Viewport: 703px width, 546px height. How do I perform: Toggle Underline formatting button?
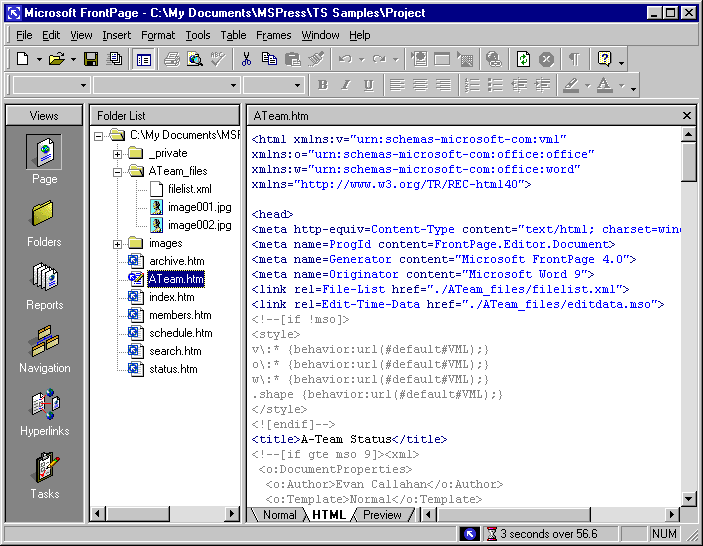[x=369, y=85]
